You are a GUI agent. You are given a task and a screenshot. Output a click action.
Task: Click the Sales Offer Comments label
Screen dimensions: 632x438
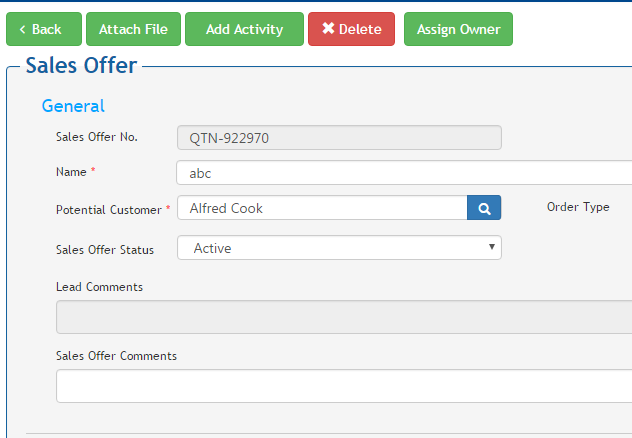(x=116, y=356)
